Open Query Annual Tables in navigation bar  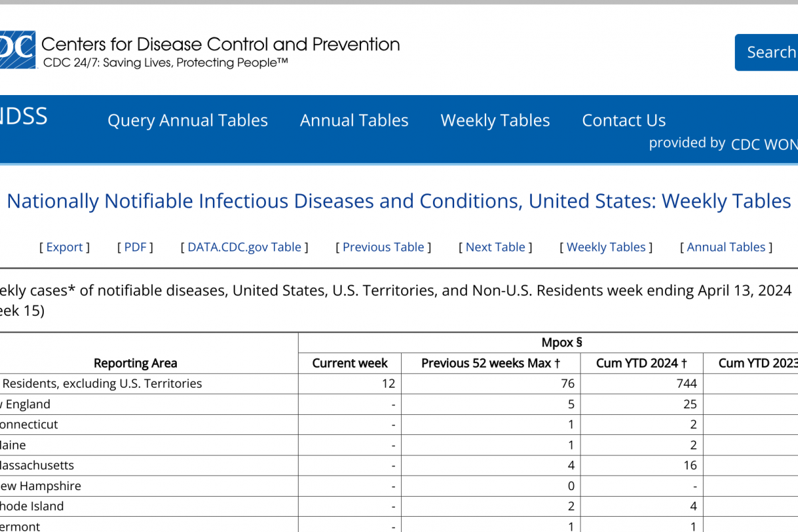pos(188,120)
